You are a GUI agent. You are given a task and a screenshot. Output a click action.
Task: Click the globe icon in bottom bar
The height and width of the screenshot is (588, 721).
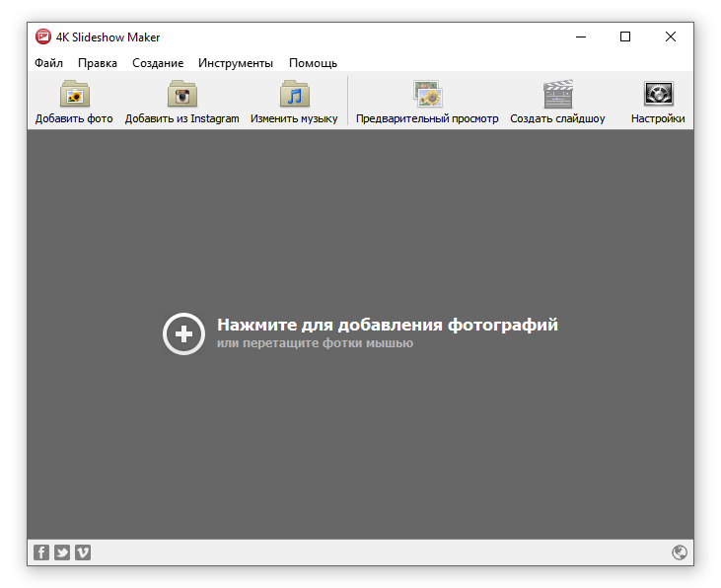coord(680,552)
